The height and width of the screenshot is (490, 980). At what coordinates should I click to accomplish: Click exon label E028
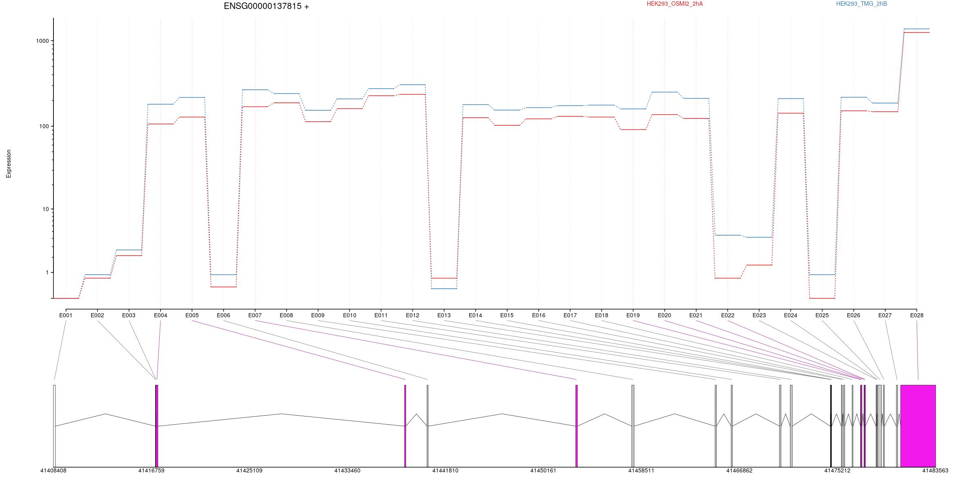pos(917,315)
